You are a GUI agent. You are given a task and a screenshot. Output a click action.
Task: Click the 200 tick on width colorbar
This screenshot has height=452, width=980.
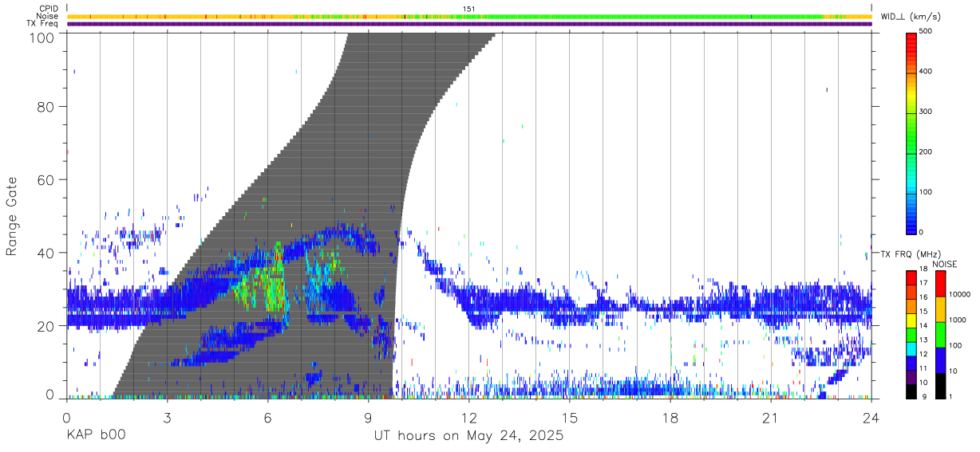927,151
